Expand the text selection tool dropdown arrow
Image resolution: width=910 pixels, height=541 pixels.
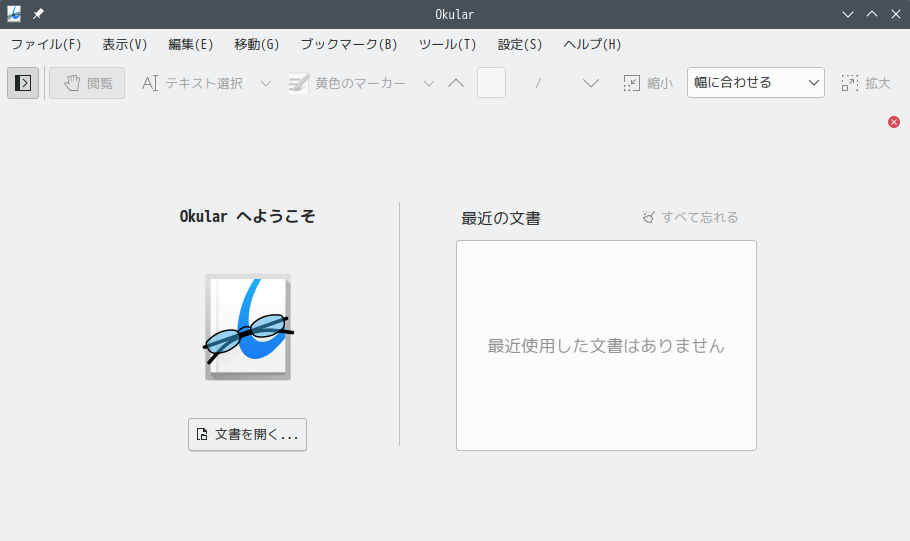click(x=266, y=84)
